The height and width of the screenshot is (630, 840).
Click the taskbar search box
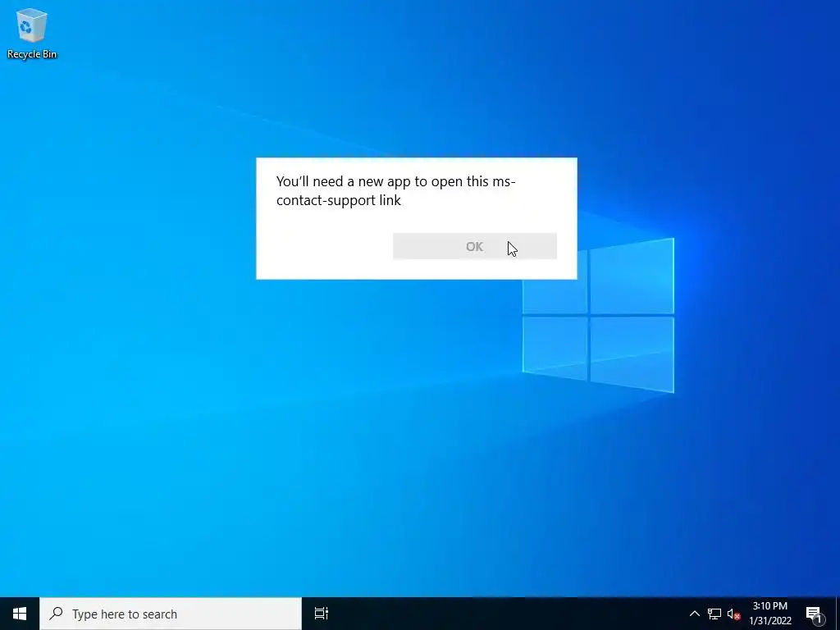171,614
